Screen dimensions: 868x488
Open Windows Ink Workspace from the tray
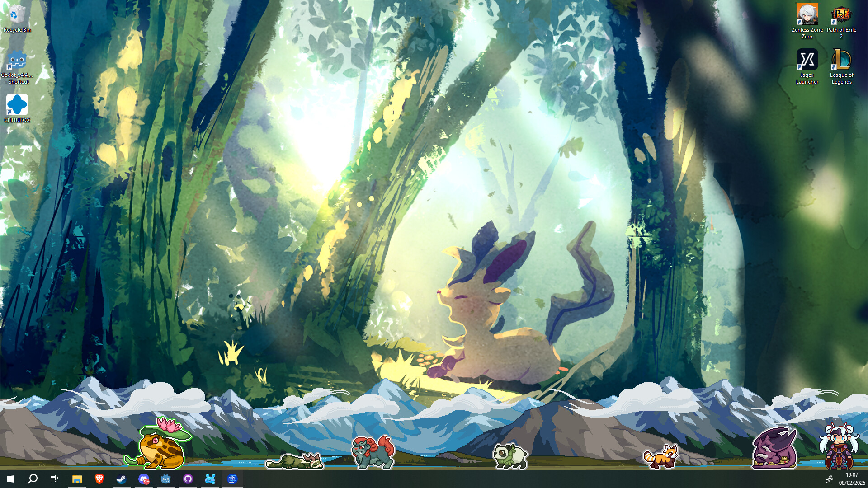829,479
